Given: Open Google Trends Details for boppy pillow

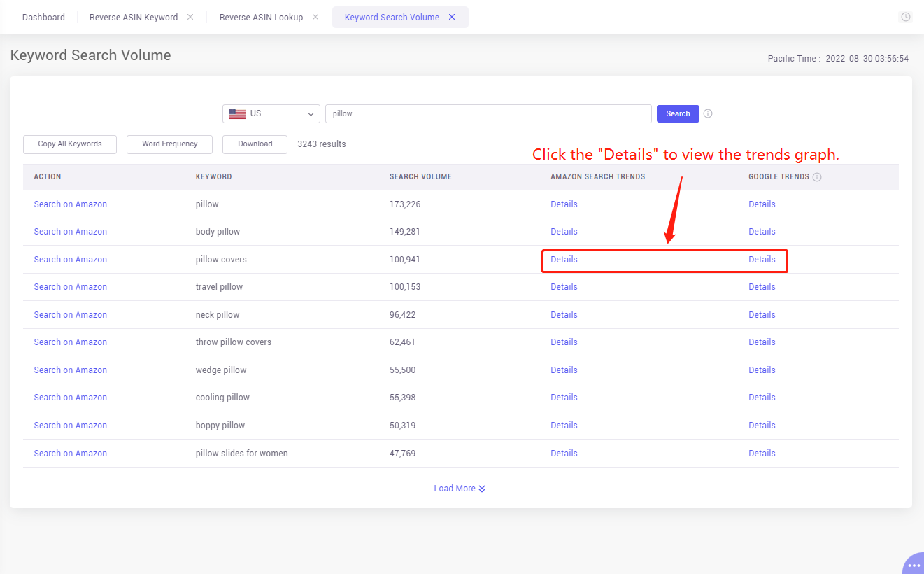Looking at the screenshot, I should click(x=762, y=426).
